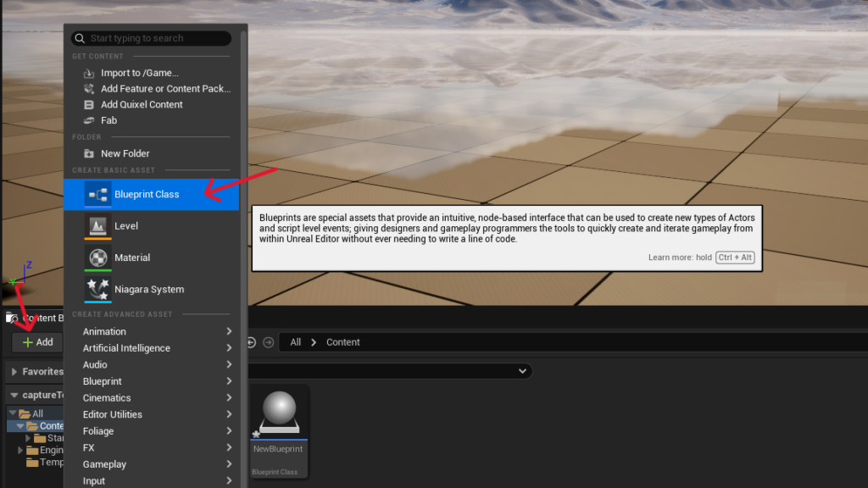Viewport: 868px width, 488px height.
Task: Expand the Favorites section
Action: 14,372
